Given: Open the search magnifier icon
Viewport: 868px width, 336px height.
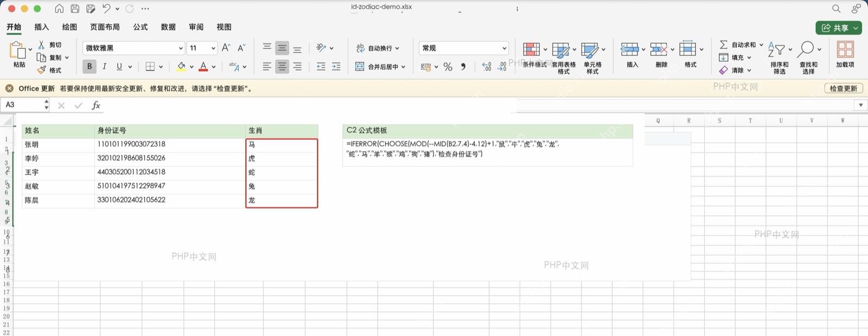Looking at the screenshot, I should tap(837, 9).
